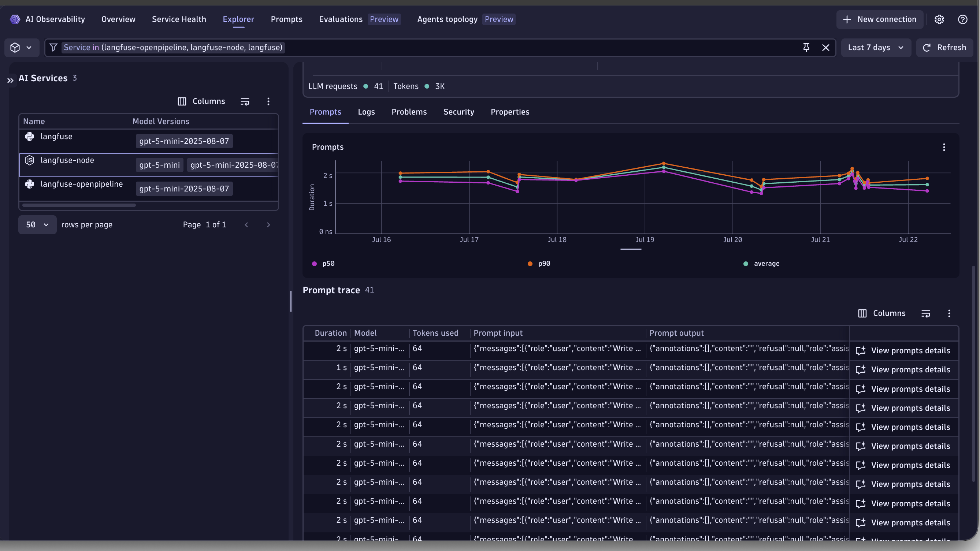Switch to the Properties tab

tap(510, 112)
